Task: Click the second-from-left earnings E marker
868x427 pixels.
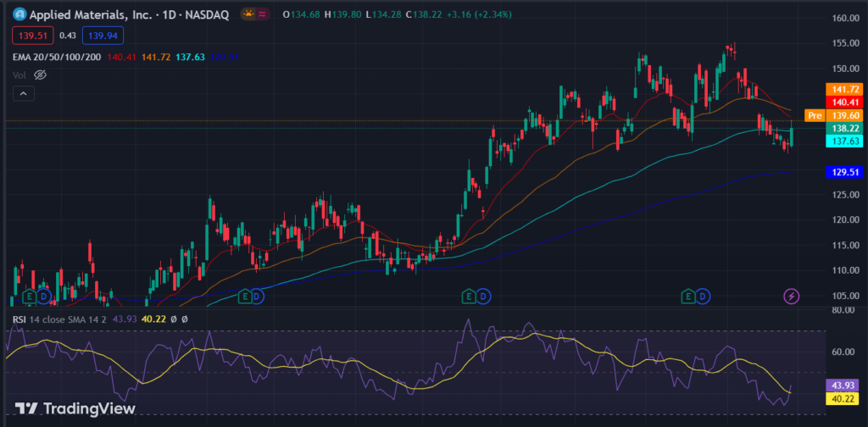Action: 244,297
